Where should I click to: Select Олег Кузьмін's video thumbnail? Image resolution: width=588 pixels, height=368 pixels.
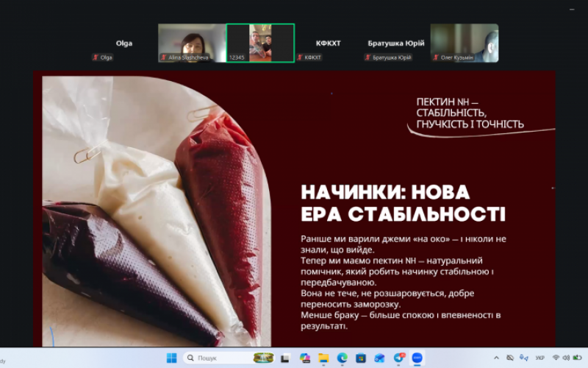click(x=465, y=43)
